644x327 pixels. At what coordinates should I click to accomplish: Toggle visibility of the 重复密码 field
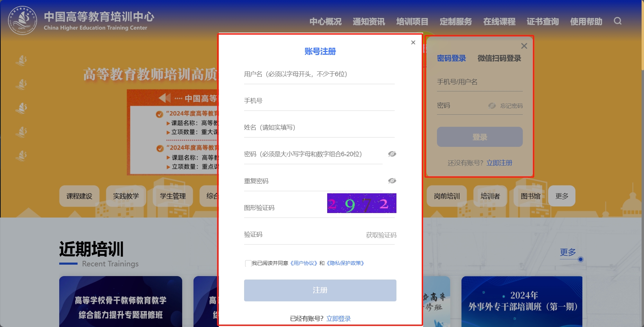(x=392, y=181)
